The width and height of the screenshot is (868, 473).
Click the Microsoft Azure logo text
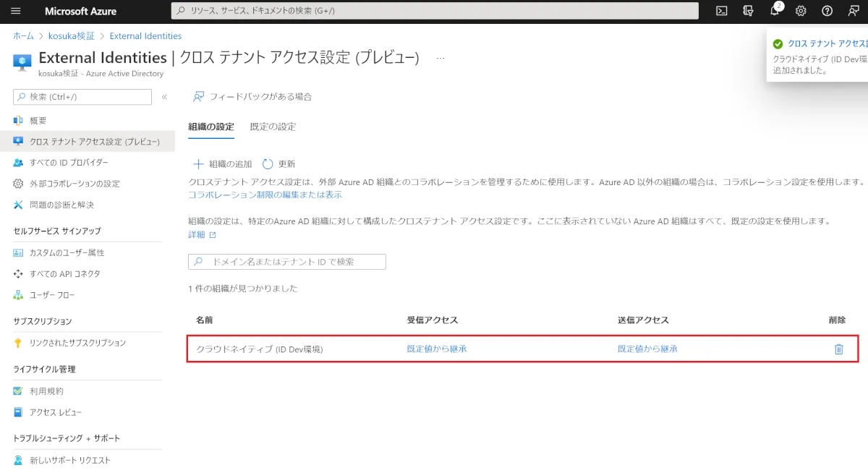tap(80, 12)
